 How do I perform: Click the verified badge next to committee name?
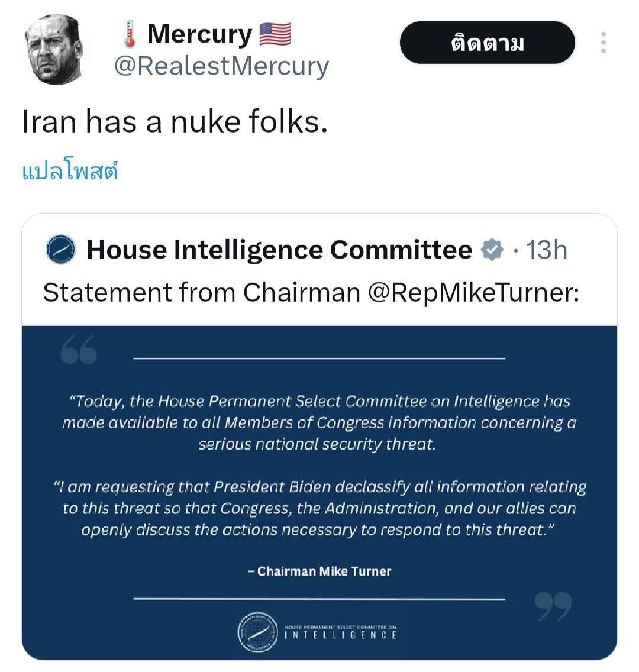tap(492, 250)
